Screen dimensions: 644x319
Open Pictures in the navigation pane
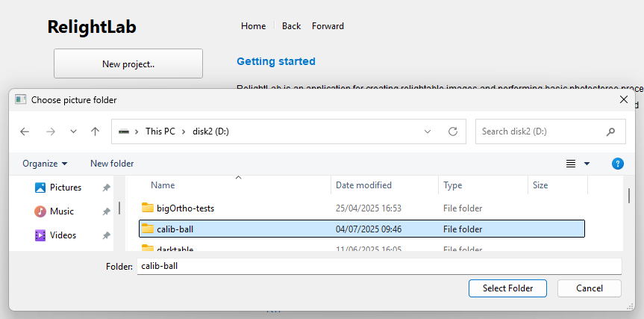coord(58,188)
